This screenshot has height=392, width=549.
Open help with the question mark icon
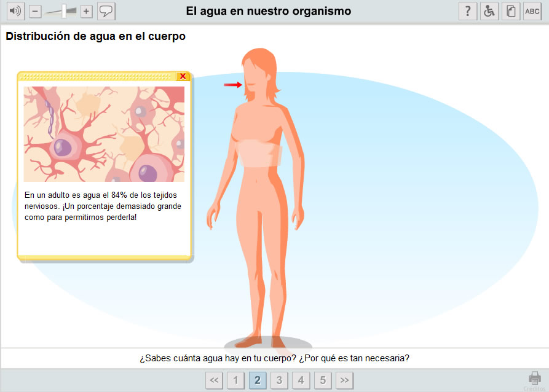(x=468, y=11)
